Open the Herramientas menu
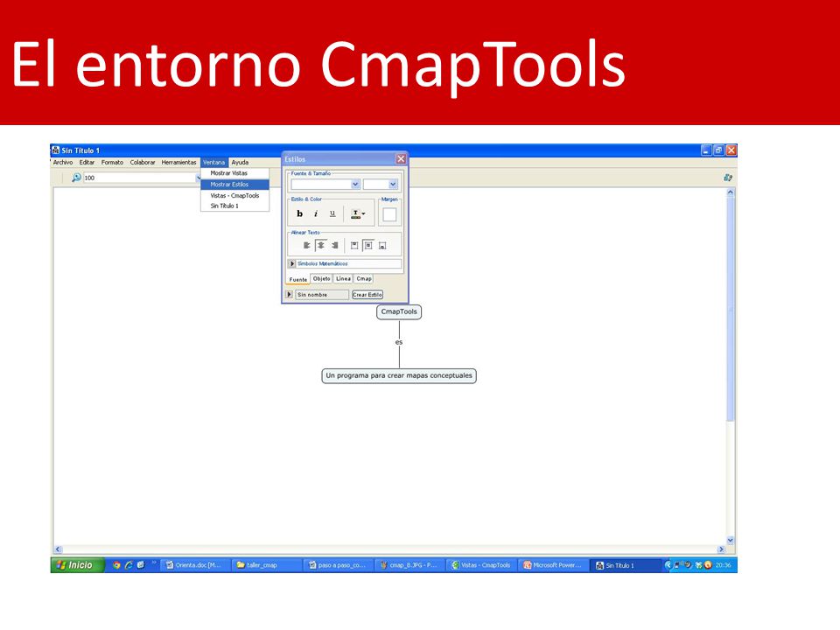 (x=178, y=163)
